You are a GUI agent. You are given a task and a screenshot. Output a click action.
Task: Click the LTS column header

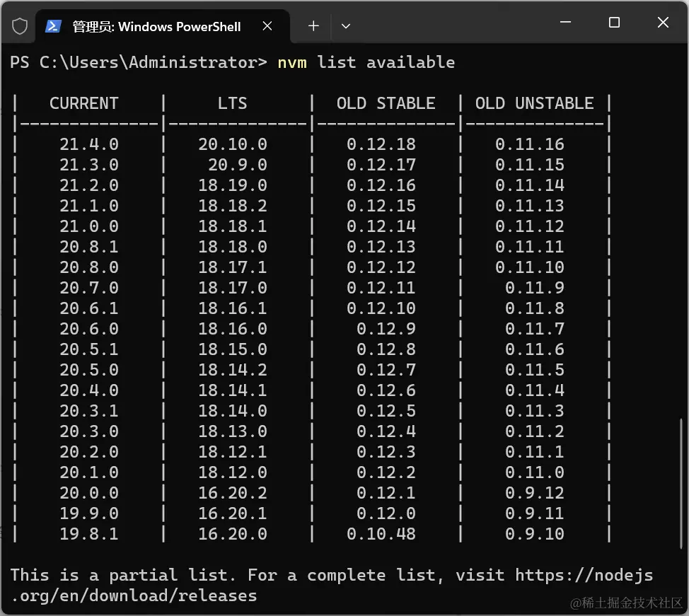[x=233, y=103]
